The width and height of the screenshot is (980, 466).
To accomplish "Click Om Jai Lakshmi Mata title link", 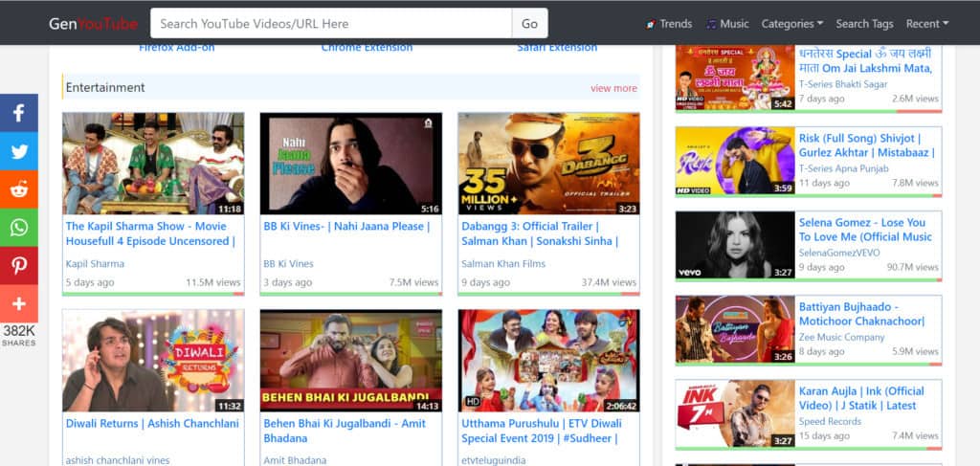I will coord(865,60).
